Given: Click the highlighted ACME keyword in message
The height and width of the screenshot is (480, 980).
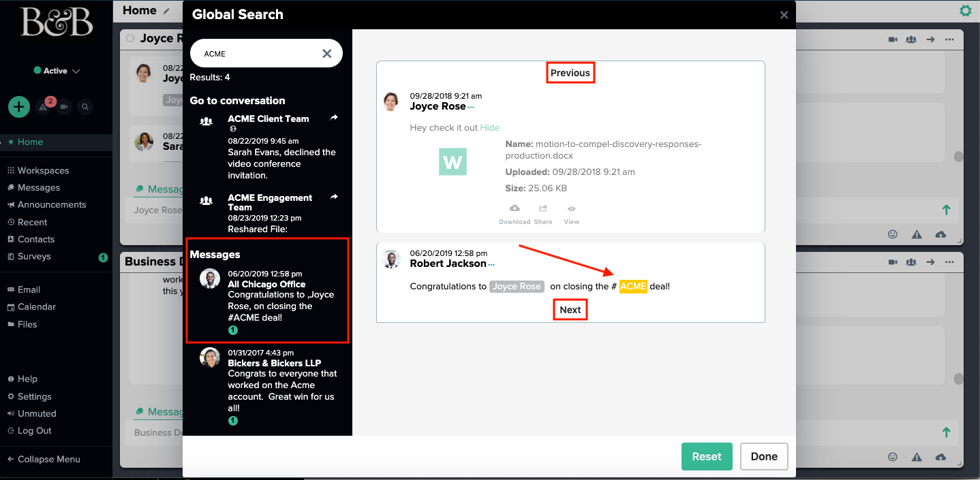Looking at the screenshot, I should (633, 287).
